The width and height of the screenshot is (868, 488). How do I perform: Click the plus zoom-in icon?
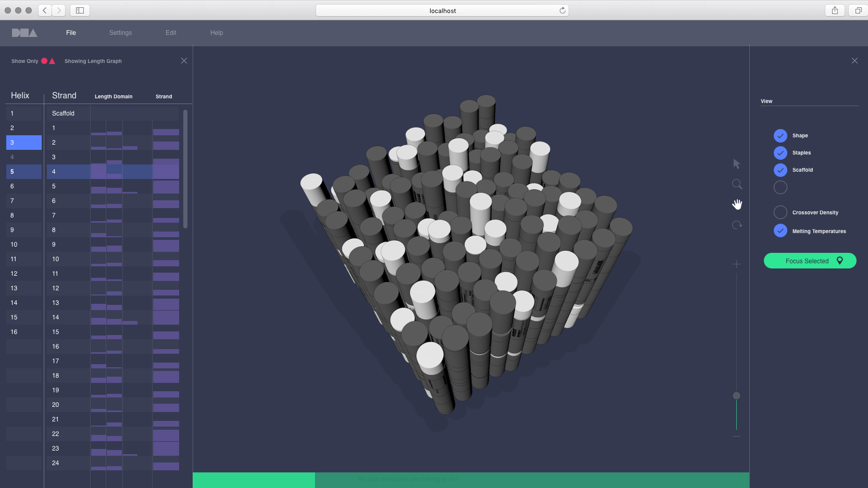coord(736,264)
